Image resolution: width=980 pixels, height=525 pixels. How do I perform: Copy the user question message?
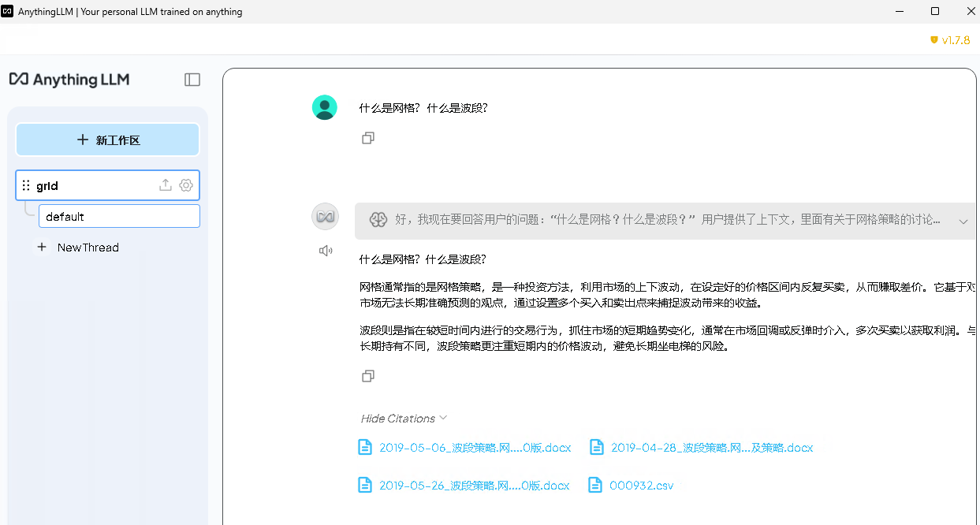pyautogui.click(x=367, y=138)
